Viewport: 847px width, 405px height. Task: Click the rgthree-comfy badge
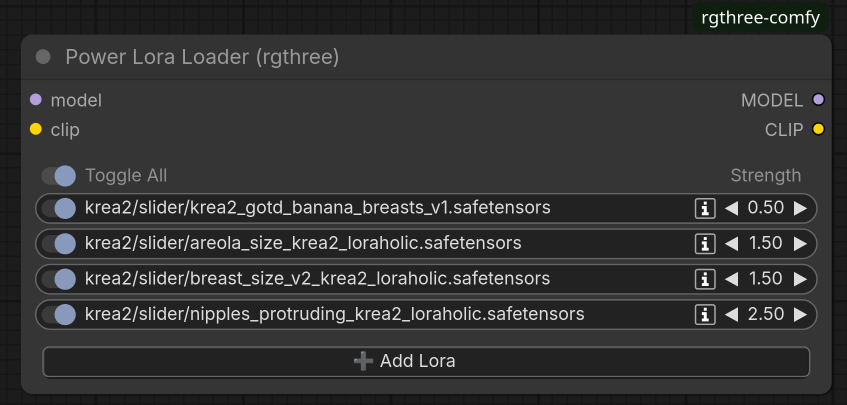(x=761, y=18)
